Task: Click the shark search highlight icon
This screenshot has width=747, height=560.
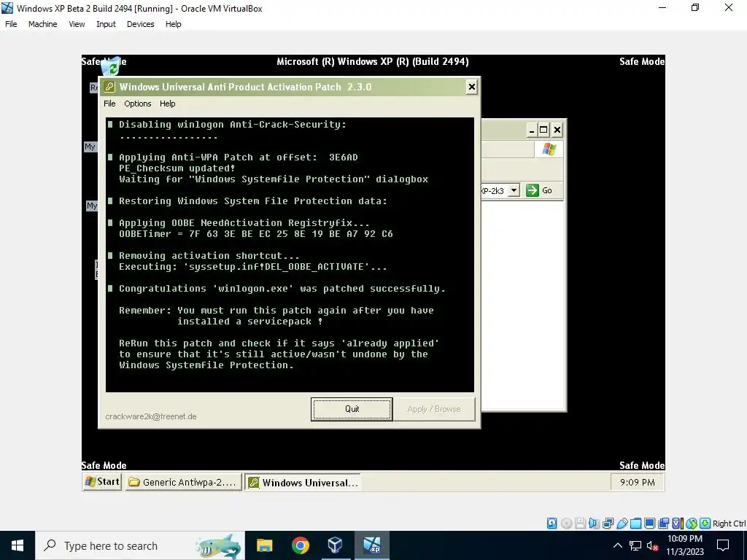Action: click(218, 545)
